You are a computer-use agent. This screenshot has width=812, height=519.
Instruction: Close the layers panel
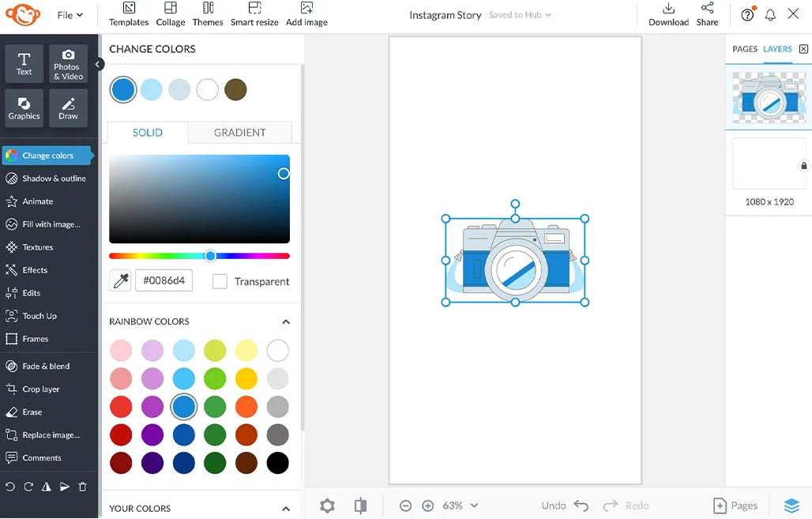803,49
